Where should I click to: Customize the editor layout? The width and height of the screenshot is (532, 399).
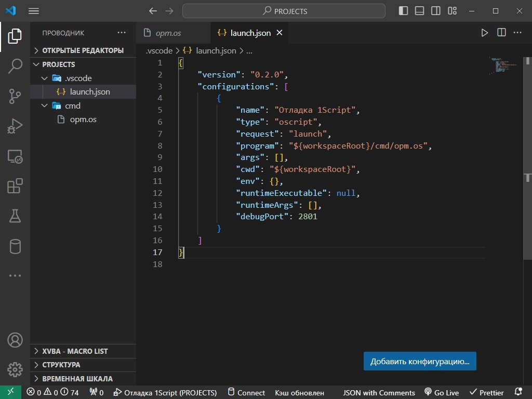[453, 11]
